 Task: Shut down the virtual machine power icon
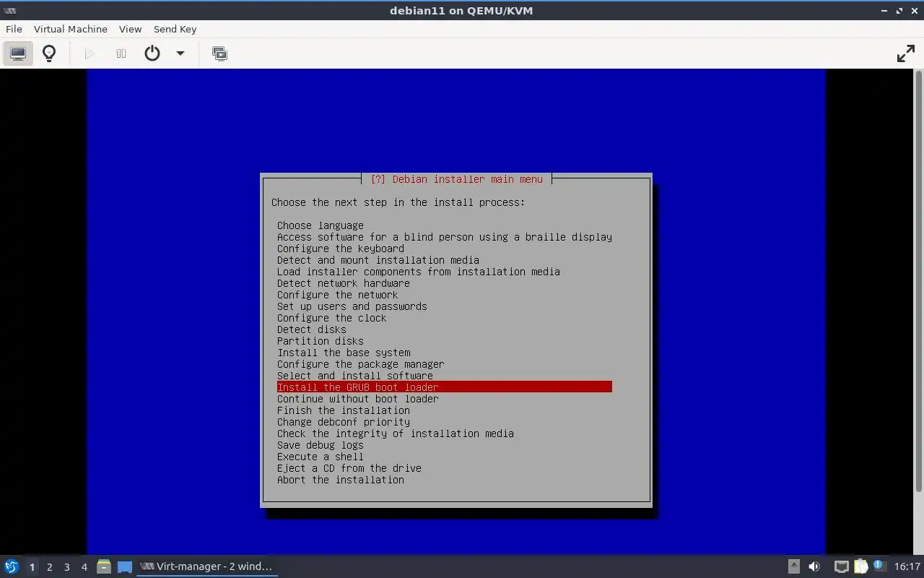tap(152, 53)
